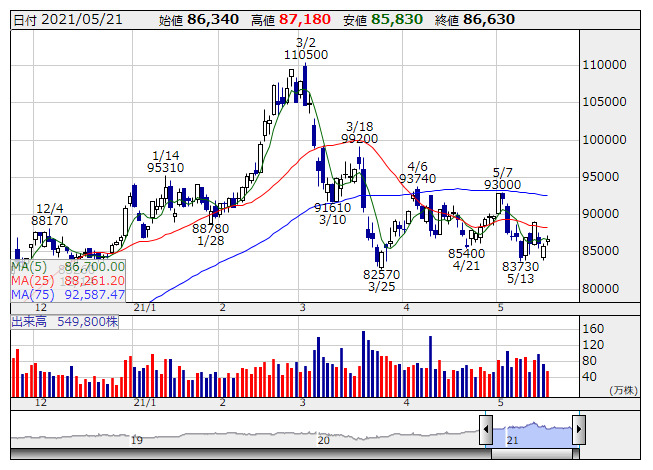Click the date 2021/05/21 in the header
Image resolution: width=653 pixels, height=470 pixels.
tap(82, 20)
